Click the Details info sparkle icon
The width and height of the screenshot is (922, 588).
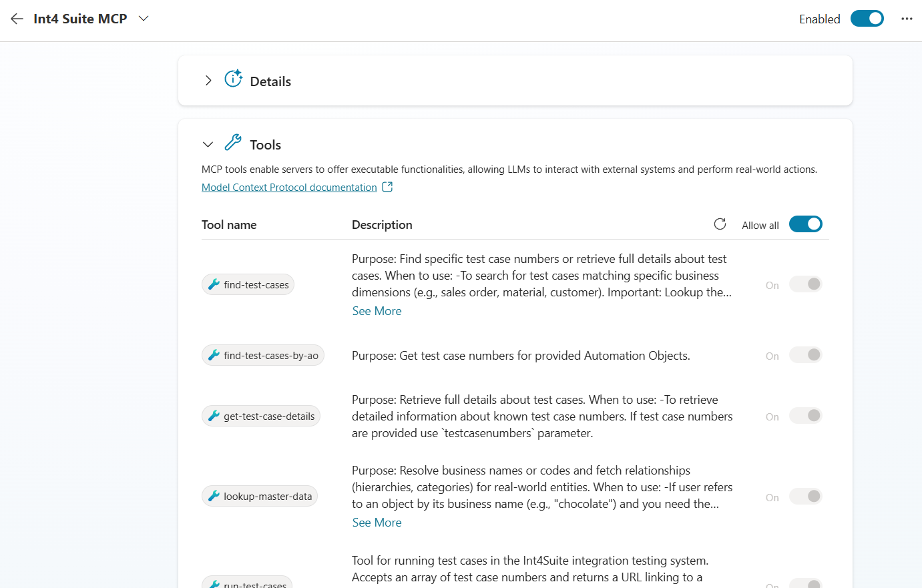pos(233,79)
